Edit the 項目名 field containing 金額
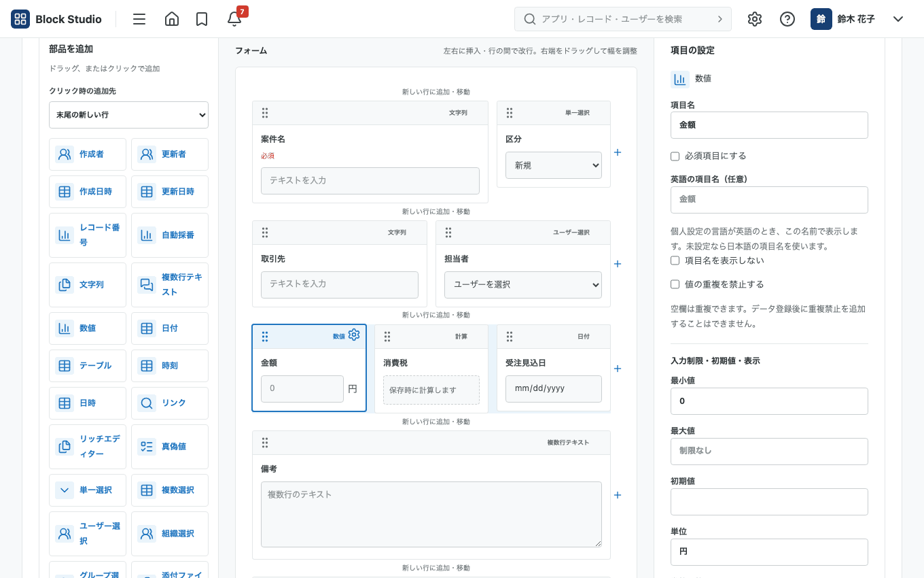The image size is (924, 578). (769, 125)
